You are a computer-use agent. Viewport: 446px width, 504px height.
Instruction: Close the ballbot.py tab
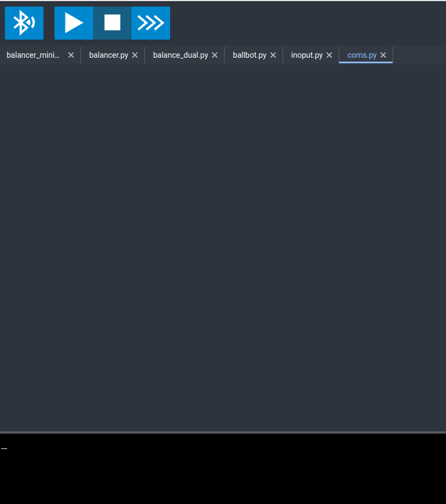coord(273,55)
